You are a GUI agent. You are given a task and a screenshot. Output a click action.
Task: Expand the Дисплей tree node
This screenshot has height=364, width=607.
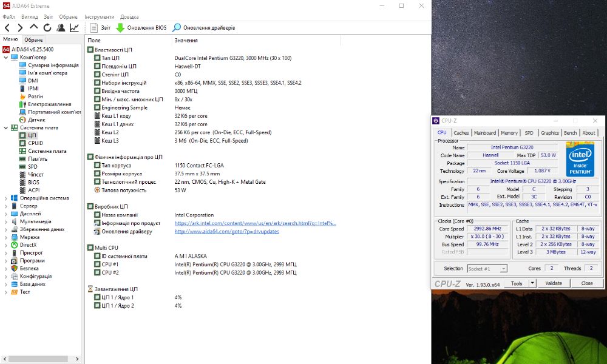(5, 214)
